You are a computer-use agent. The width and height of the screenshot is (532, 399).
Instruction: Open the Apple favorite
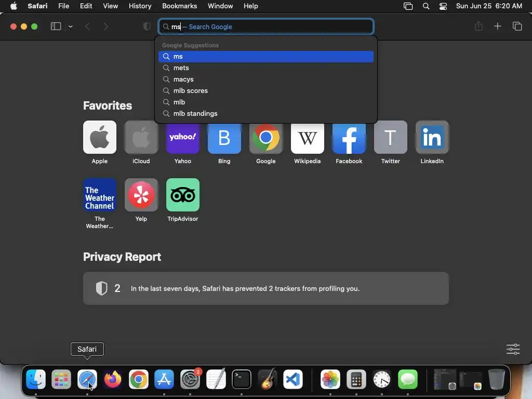point(100,137)
